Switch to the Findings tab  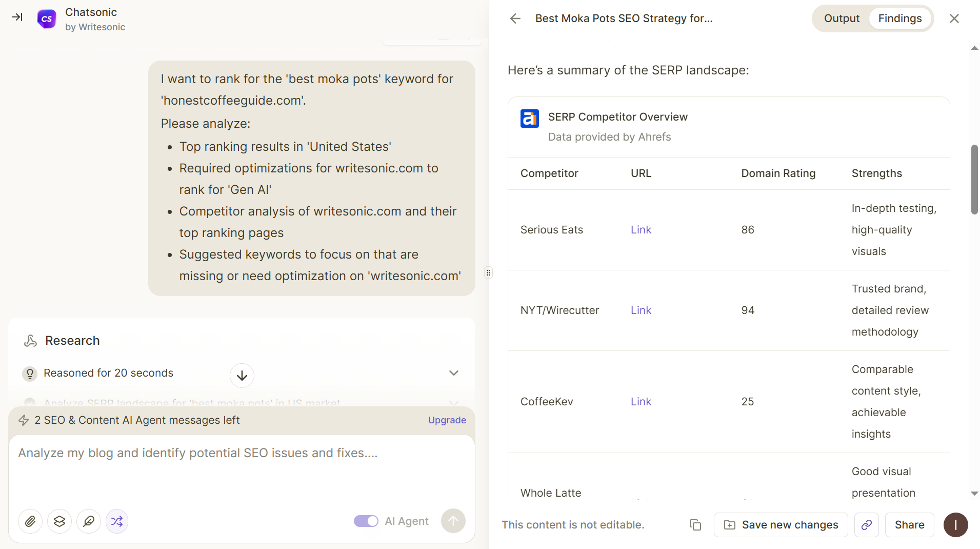click(x=899, y=18)
